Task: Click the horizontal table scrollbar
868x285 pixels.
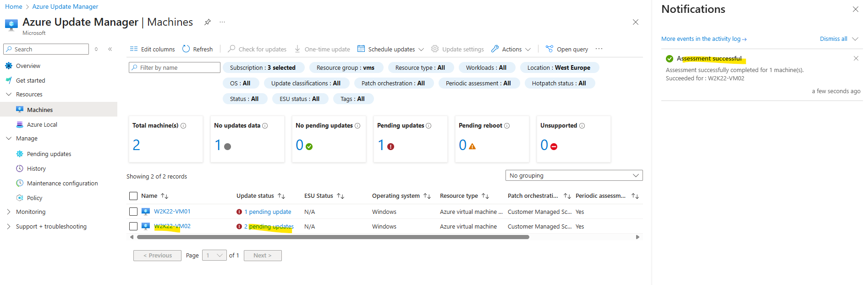Action: (333, 237)
